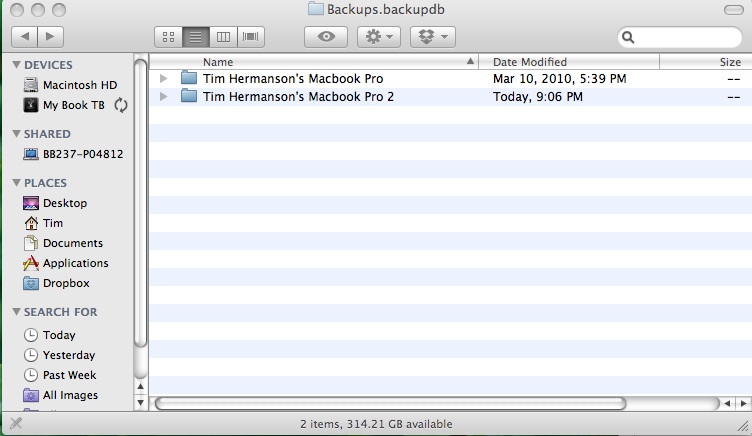Click the Mar 10, 2010, 5:39 PM date

click(x=560, y=79)
